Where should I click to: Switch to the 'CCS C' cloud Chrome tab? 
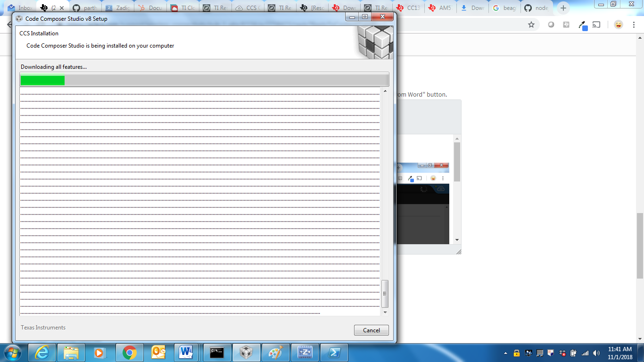[247, 8]
